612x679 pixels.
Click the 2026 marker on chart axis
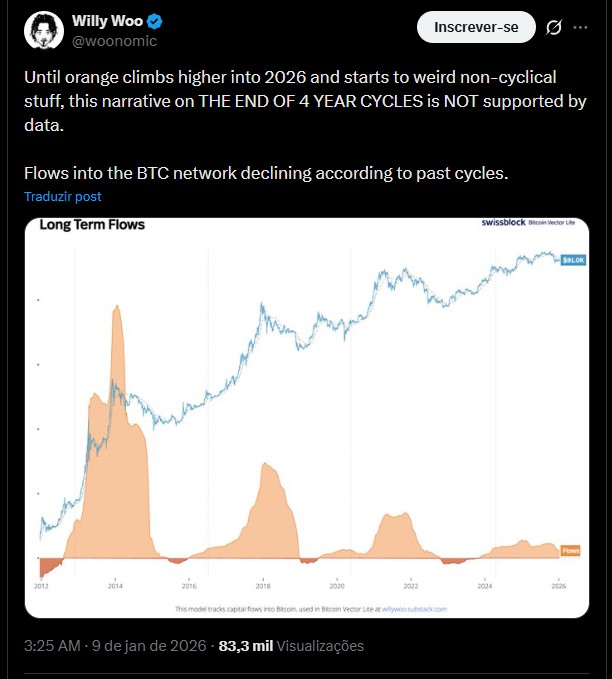coord(557,586)
